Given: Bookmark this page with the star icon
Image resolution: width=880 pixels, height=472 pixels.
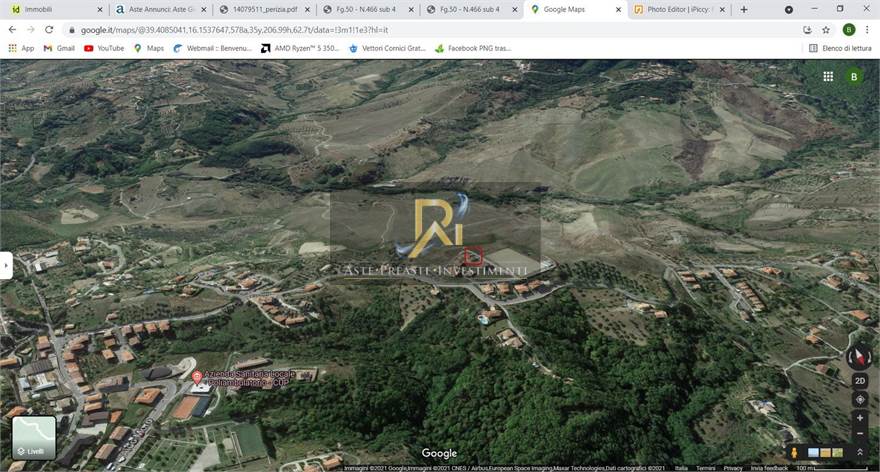Looking at the screenshot, I should [826, 30].
